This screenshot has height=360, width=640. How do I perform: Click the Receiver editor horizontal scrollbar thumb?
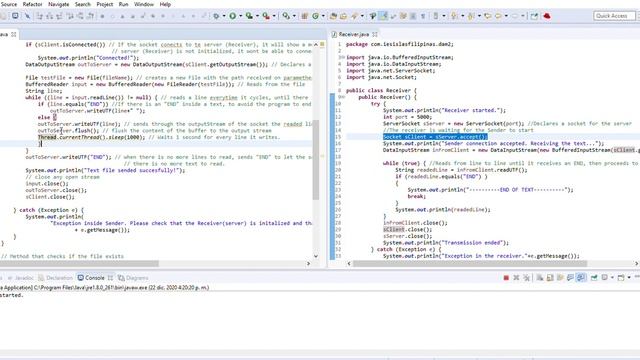click(470, 264)
